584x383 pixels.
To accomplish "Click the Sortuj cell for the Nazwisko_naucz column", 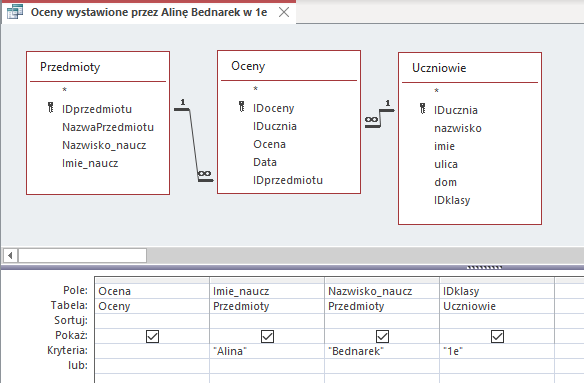I will tap(382, 321).
